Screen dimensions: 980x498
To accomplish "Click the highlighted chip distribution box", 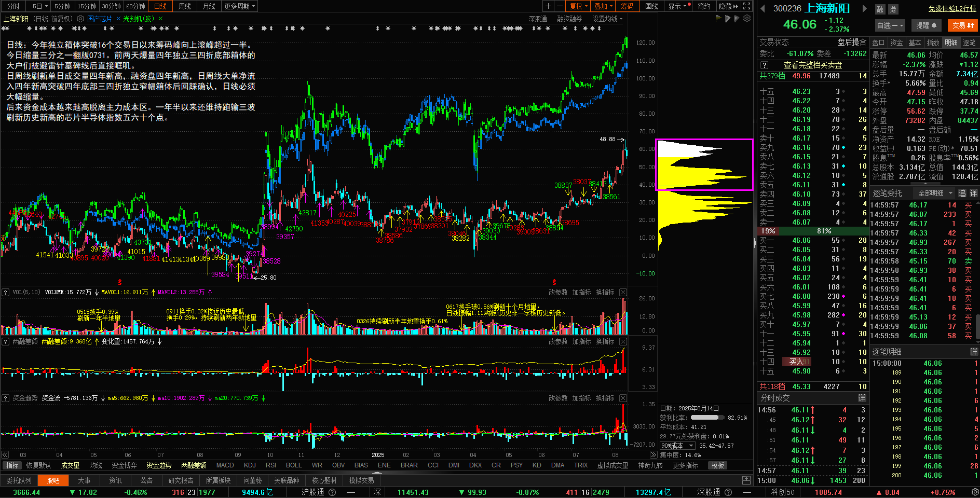I will pos(704,164).
